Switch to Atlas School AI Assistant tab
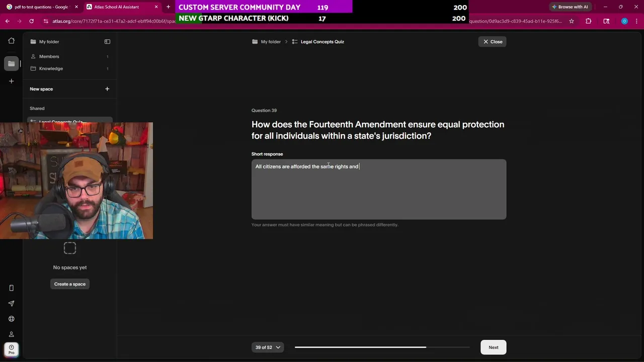The height and width of the screenshot is (362, 644). (x=122, y=7)
